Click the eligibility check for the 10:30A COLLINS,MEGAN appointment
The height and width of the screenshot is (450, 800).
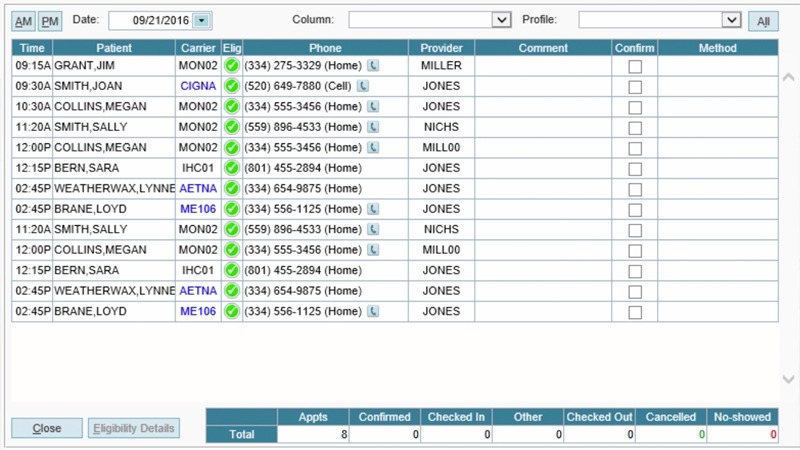coord(232,107)
